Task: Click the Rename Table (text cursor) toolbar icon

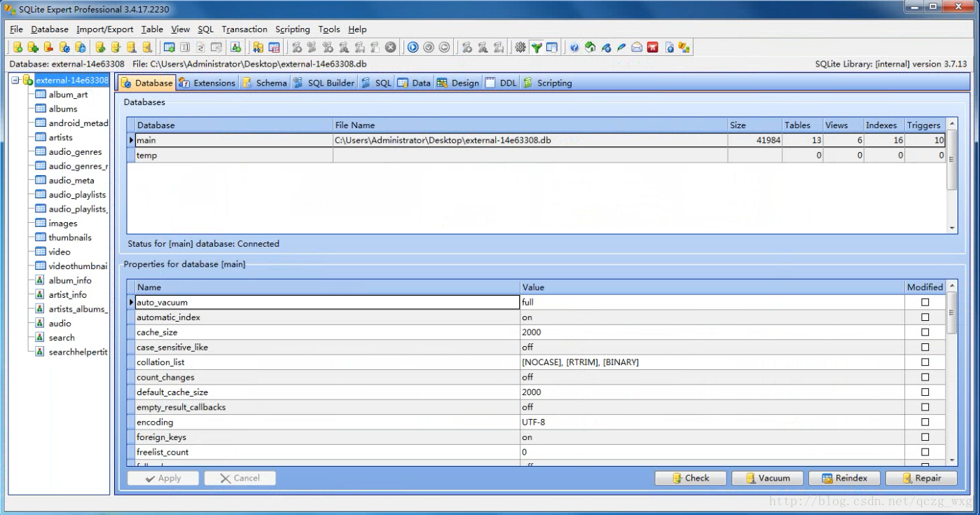Action: pyautogui.click(x=184, y=47)
